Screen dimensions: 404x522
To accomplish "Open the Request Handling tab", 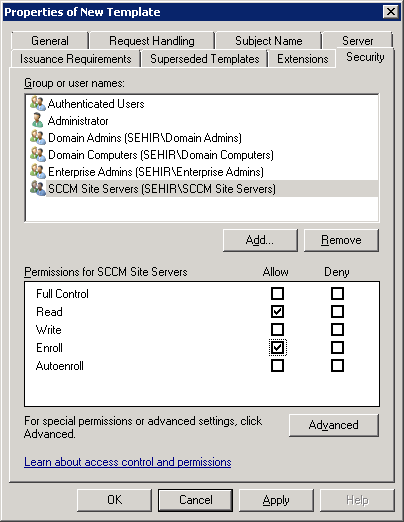I will click(152, 41).
